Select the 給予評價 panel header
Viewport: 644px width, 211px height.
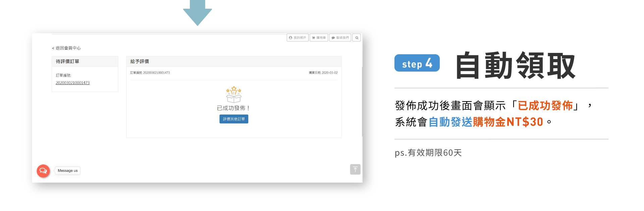click(x=233, y=62)
